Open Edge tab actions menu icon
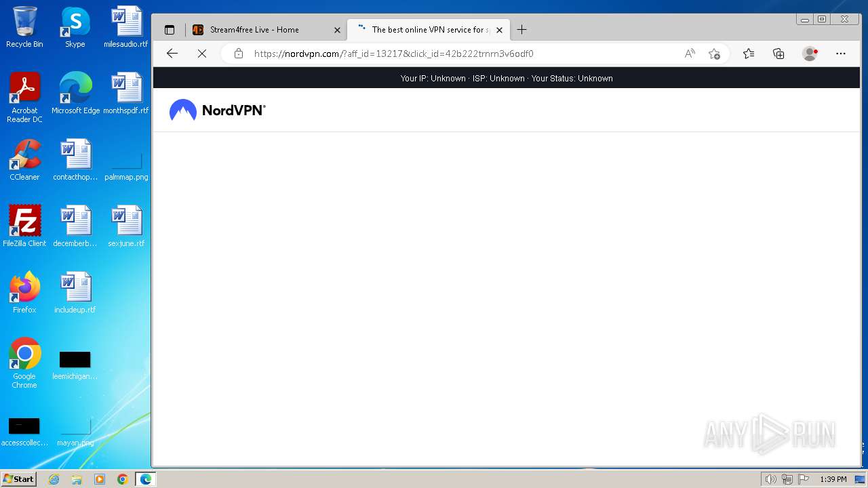 [x=170, y=30]
